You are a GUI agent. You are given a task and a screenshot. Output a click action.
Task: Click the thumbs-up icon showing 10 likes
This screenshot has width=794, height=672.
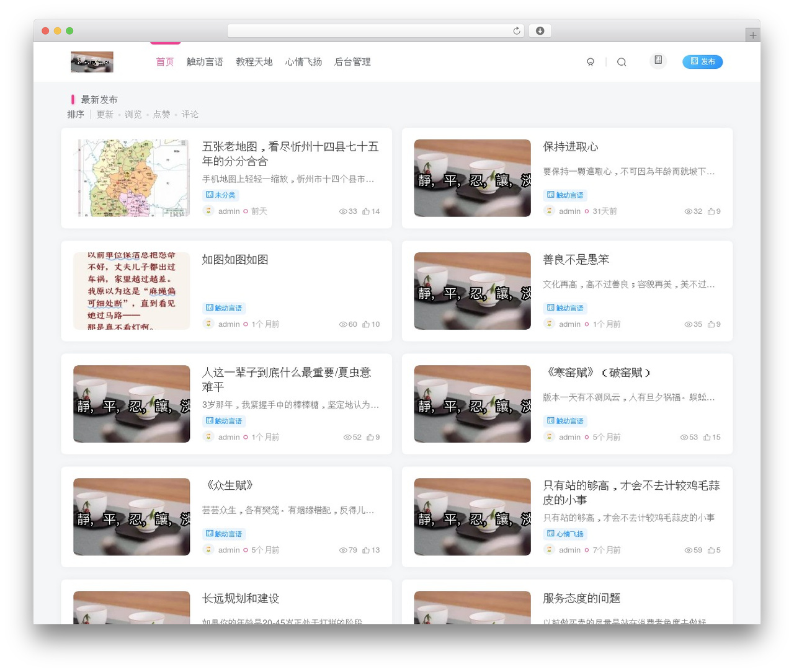tap(366, 324)
